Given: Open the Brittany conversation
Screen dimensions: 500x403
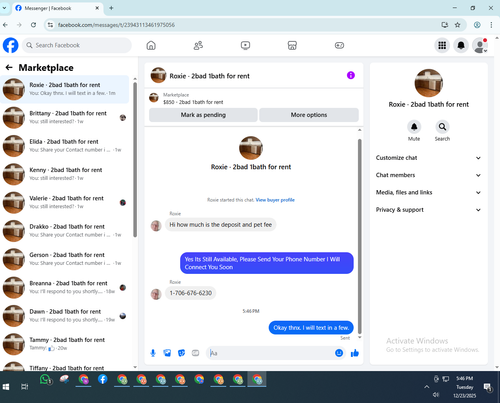Looking at the screenshot, I should (x=65, y=117).
